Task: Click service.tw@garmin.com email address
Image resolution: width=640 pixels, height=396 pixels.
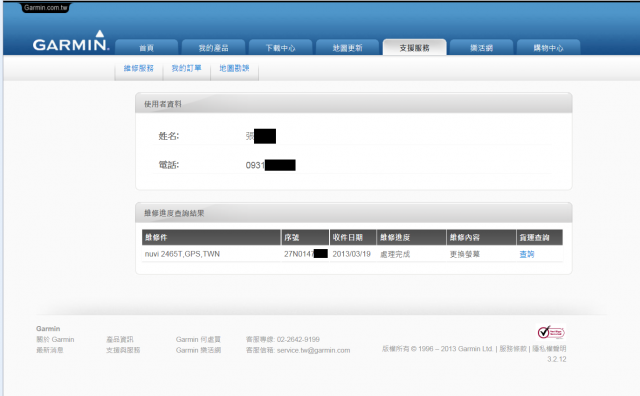Action: coord(313,350)
